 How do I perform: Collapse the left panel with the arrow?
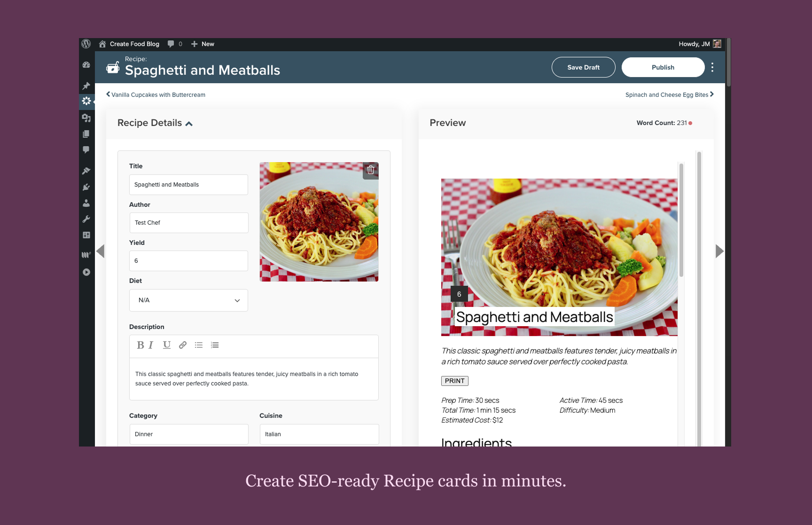click(x=100, y=251)
